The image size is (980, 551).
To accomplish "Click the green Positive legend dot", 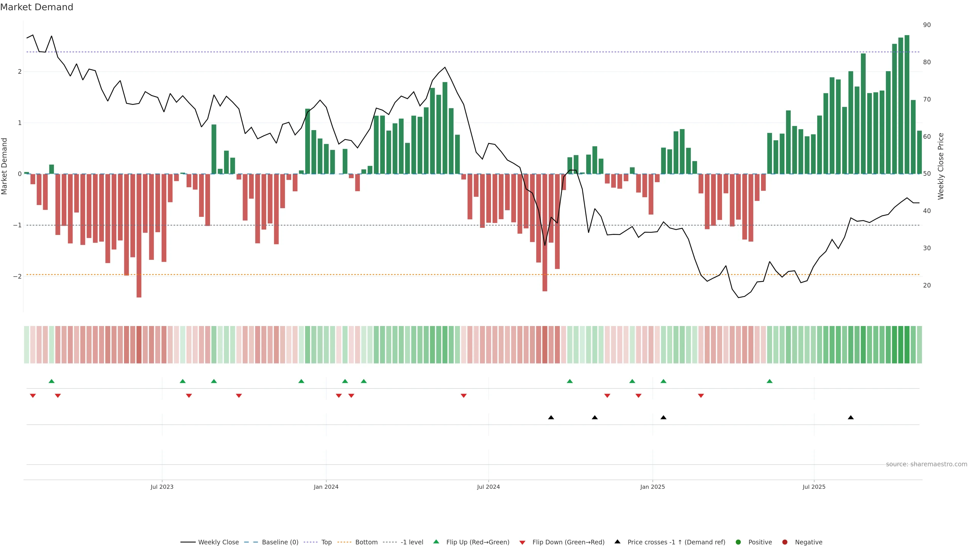I will 738,542.
